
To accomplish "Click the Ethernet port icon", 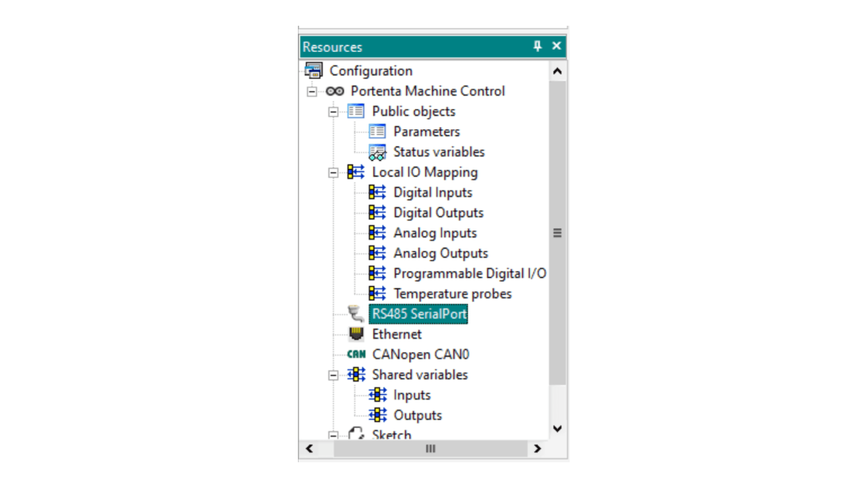I will point(356,334).
